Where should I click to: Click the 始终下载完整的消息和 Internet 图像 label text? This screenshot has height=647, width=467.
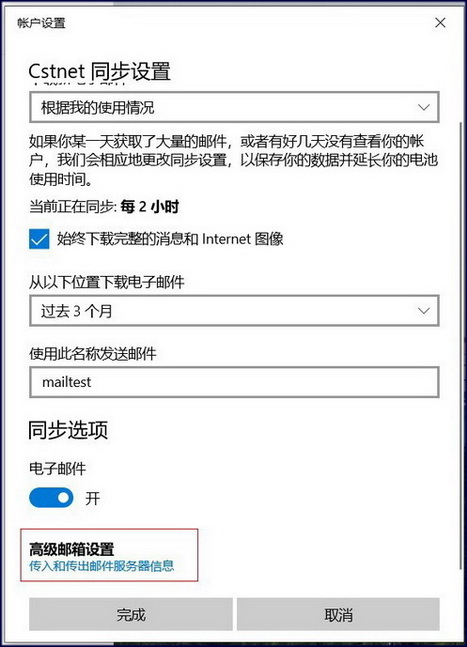(x=170, y=239)
